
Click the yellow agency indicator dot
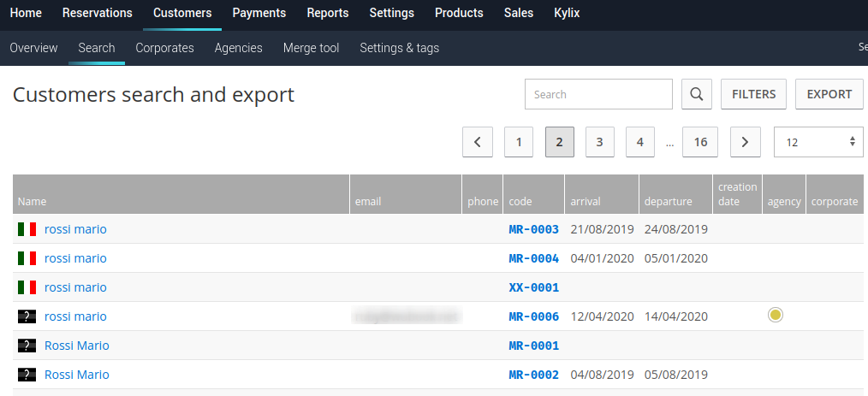click(x=776, y=316)
